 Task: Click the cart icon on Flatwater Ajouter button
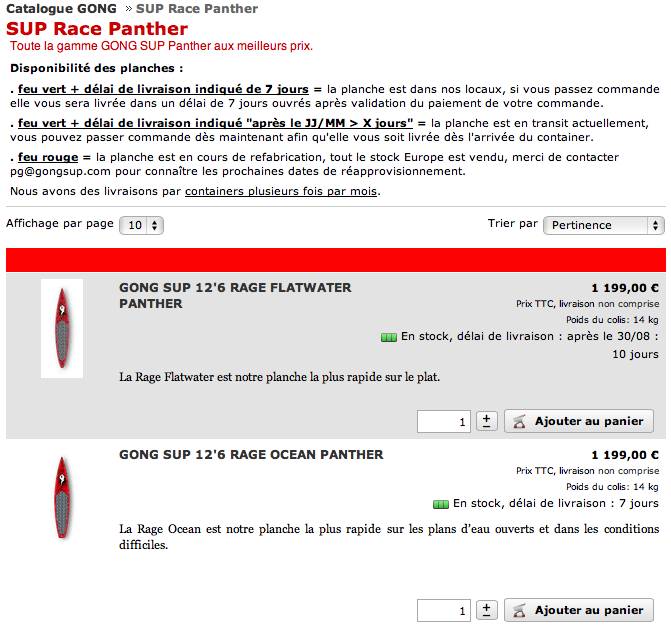[519, 421]
